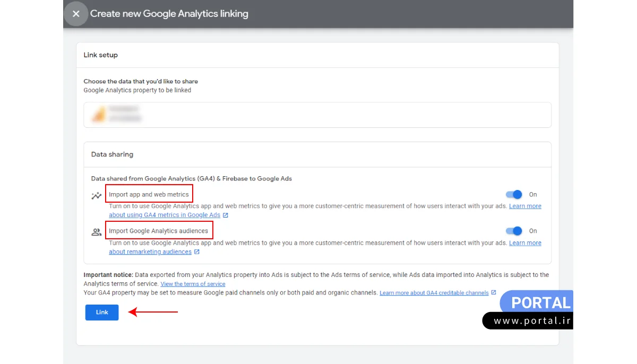Click external-link icon after GA4 metrics in Google Ads
637x364 pixels.
tap(226, 215)
